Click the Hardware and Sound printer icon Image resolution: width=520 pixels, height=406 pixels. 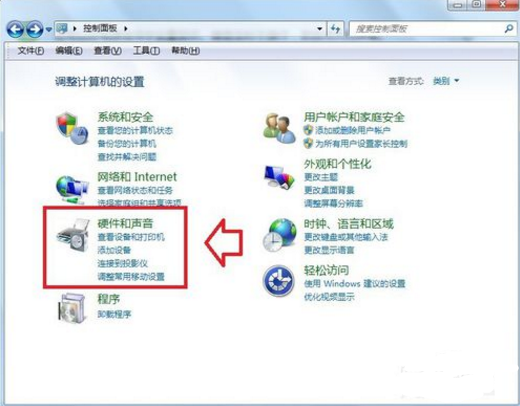[73, 235]
